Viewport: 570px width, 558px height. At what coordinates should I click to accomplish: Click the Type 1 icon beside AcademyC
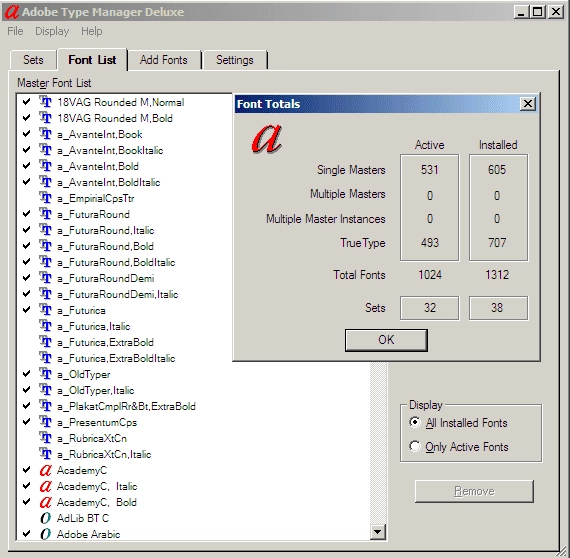pos(45,470)
